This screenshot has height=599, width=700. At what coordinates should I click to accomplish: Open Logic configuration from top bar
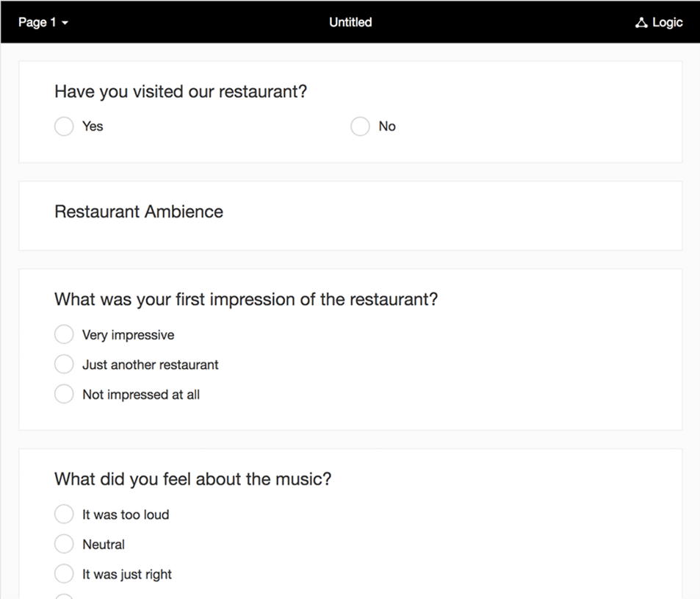[x=659, y=22]
